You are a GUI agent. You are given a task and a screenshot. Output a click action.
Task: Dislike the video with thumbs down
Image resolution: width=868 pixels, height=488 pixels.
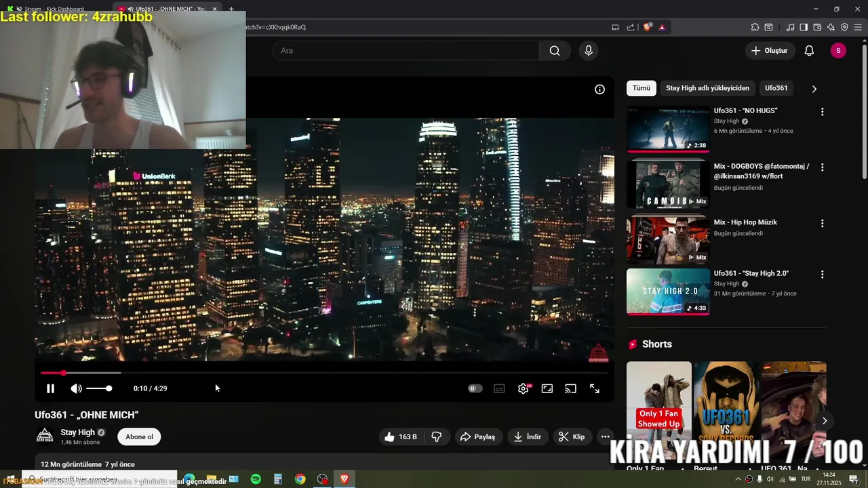point(437,437)
